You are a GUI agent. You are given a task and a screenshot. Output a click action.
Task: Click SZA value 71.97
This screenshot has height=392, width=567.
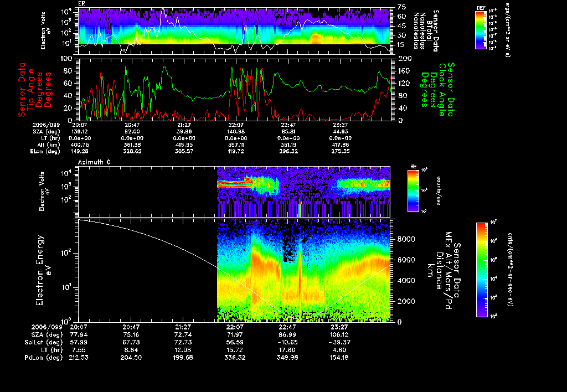point(235,334)
